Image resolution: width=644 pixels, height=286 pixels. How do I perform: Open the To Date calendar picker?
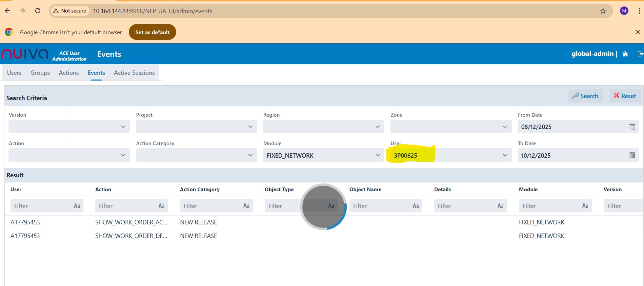pyautogui.click(x=632, y=155)
